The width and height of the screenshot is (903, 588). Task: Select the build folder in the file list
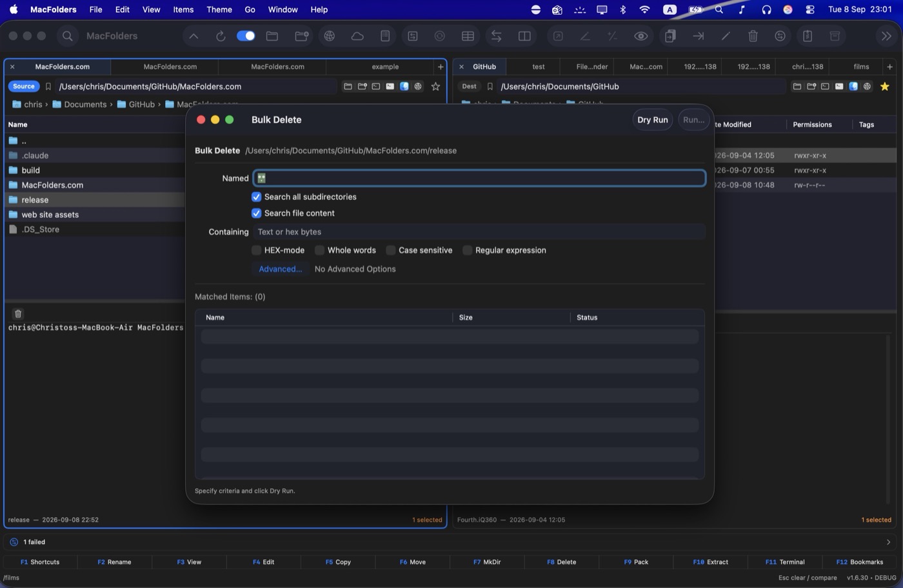coord(95,170)
